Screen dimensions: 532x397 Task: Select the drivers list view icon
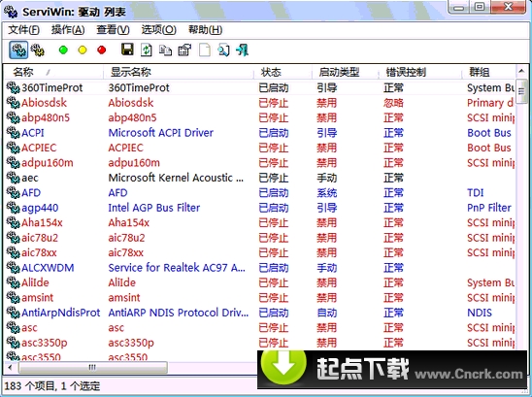pos(18,50)
